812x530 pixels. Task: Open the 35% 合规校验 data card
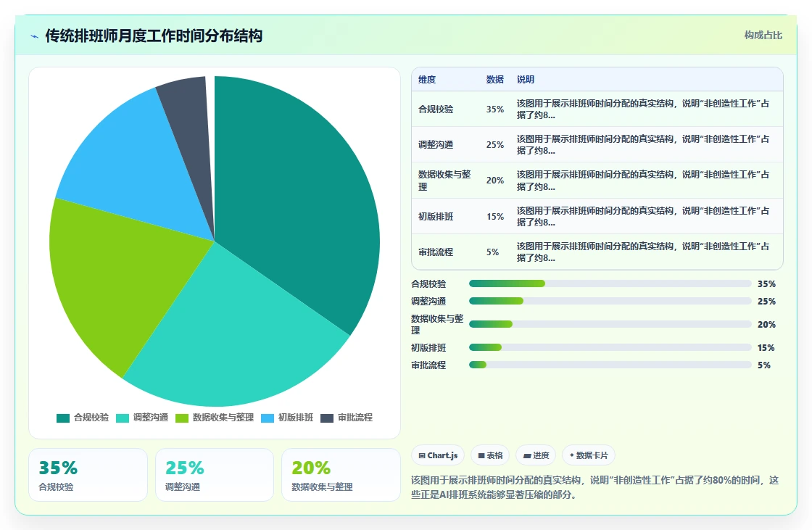pos(88,475)
